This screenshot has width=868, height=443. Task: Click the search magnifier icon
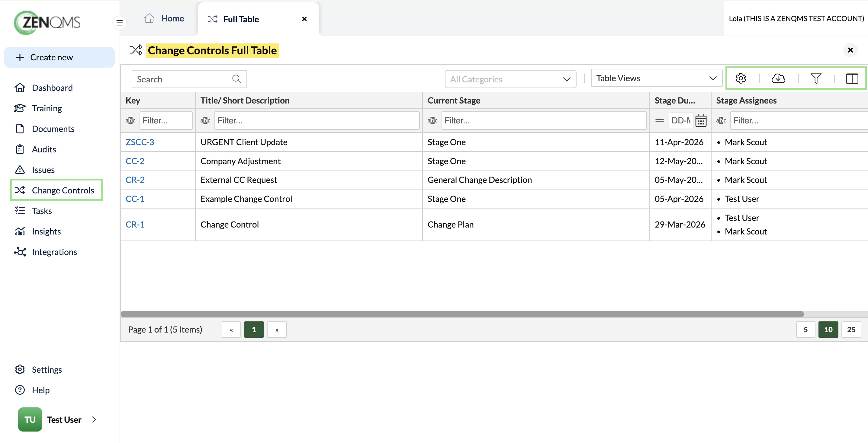point(236,79)
